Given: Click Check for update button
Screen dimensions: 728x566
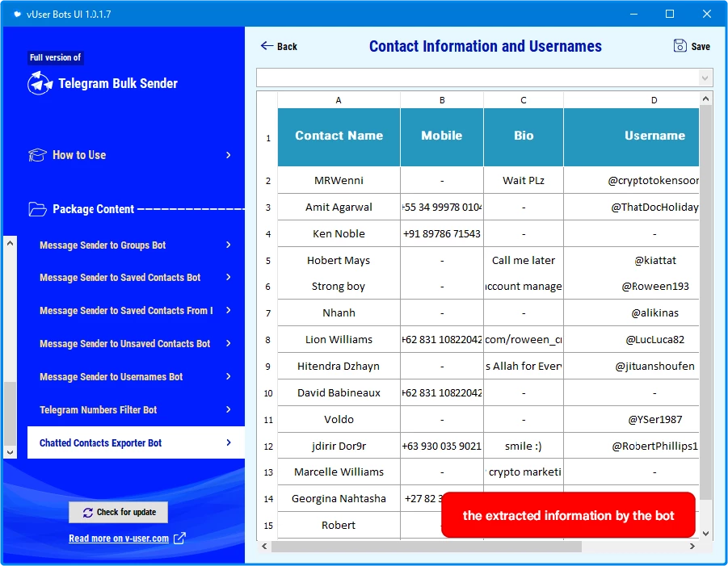Looking at the screenshot, I should (118, 512).
